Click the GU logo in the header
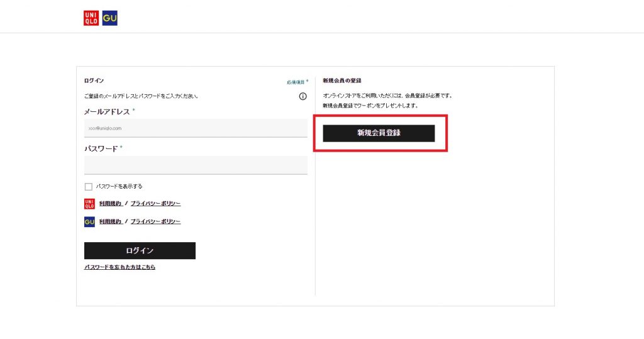 coord(110,18)
